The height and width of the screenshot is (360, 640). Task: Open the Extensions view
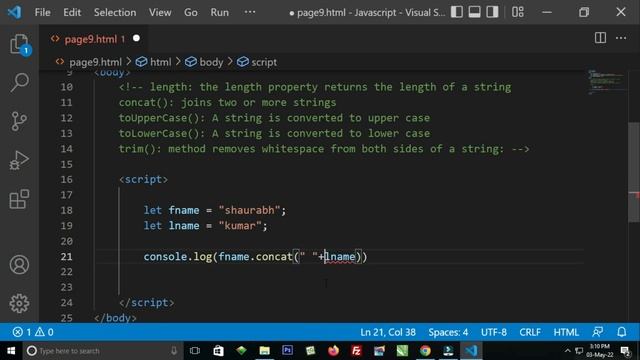click(19, 199)
